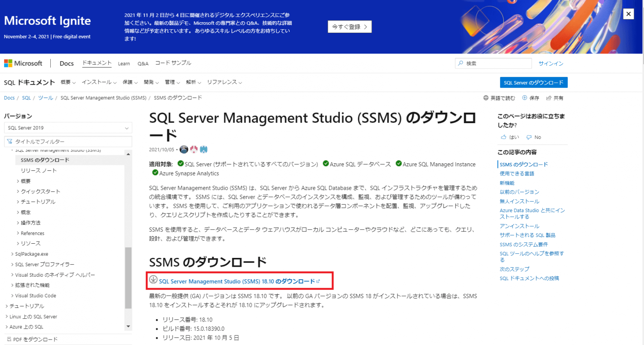Close the Microsoft Ignite banner
This screenshot has height=345, width=644.
pos(628,14)
